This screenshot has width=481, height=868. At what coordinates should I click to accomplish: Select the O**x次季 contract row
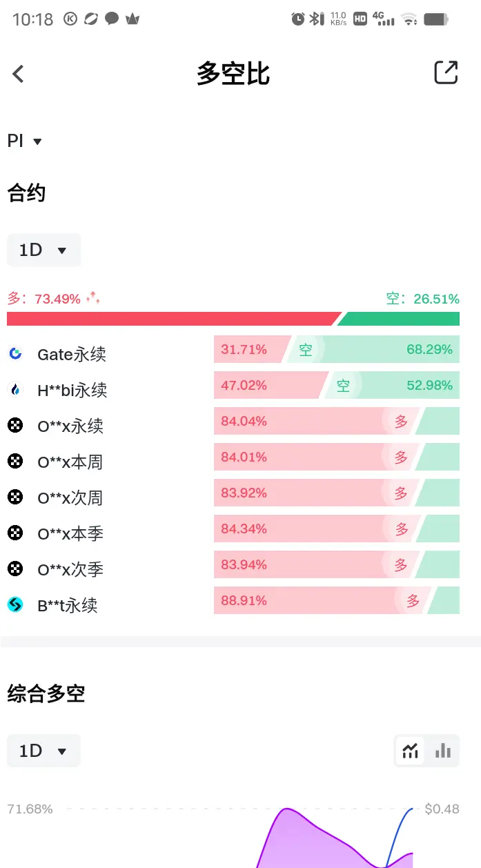(233, 569)
